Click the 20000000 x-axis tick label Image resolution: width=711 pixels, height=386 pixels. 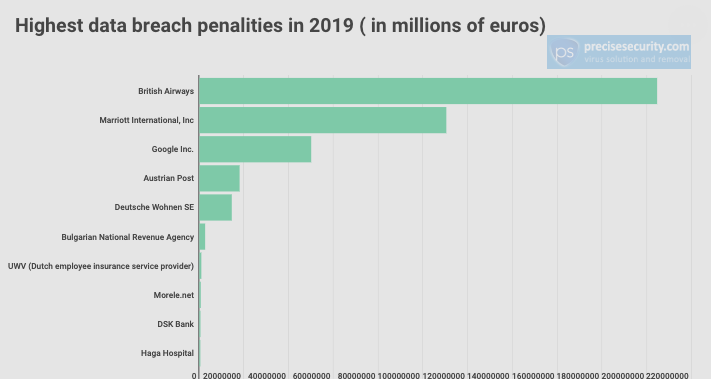[x=222, y=376]
